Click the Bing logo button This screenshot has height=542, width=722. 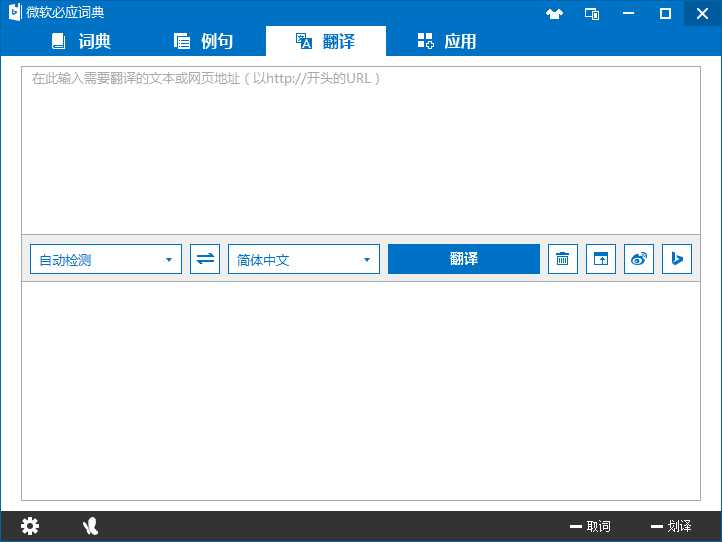click(677, 259)
